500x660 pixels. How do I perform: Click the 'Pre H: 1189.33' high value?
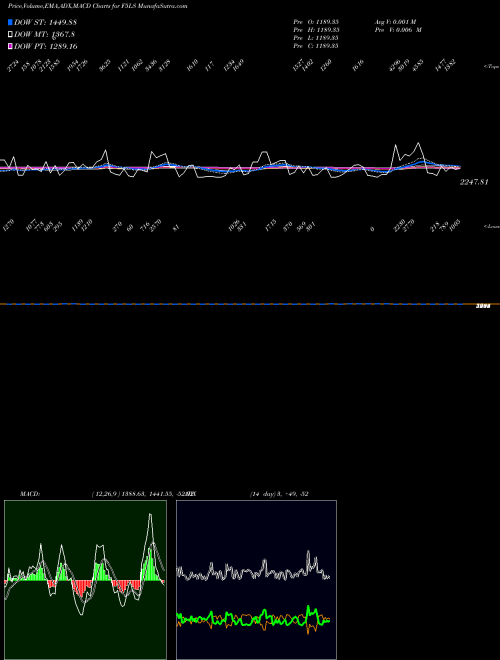click(316, 30)
